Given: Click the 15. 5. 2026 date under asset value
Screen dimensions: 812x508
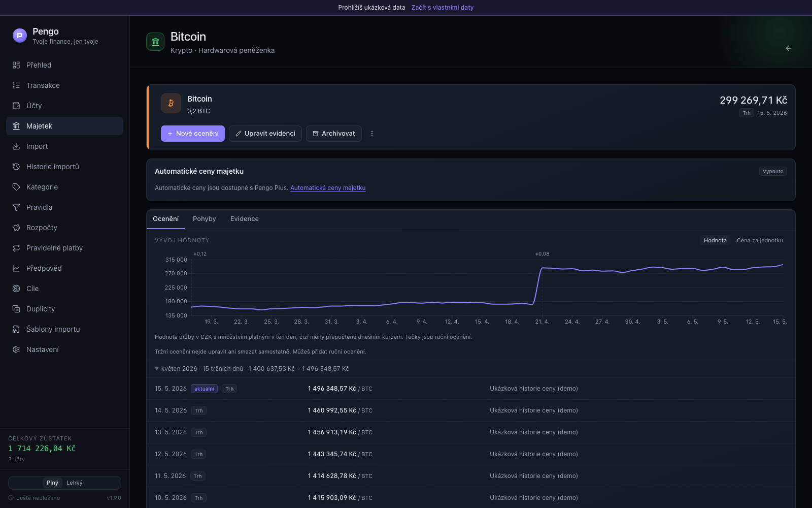Looking at the screenshot, I should (x=772, y=113).
